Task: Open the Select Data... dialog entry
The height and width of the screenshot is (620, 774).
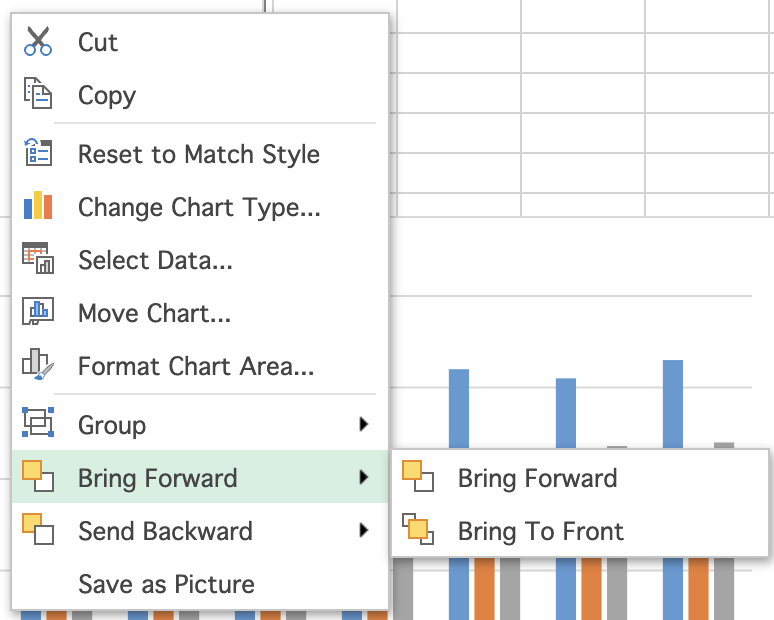Action: point(155,260)
